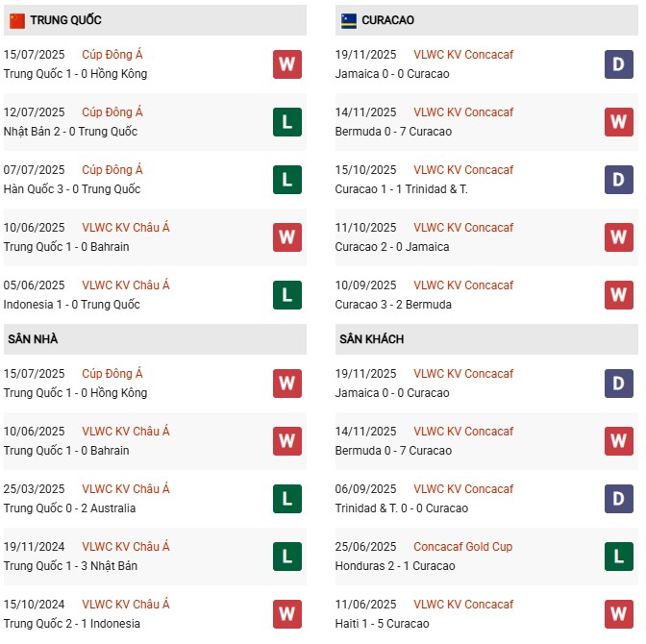Click W badge for Trung Quốc 1-0 Hồng Kông top
This screenshot has width=646, height=644.
286,64
